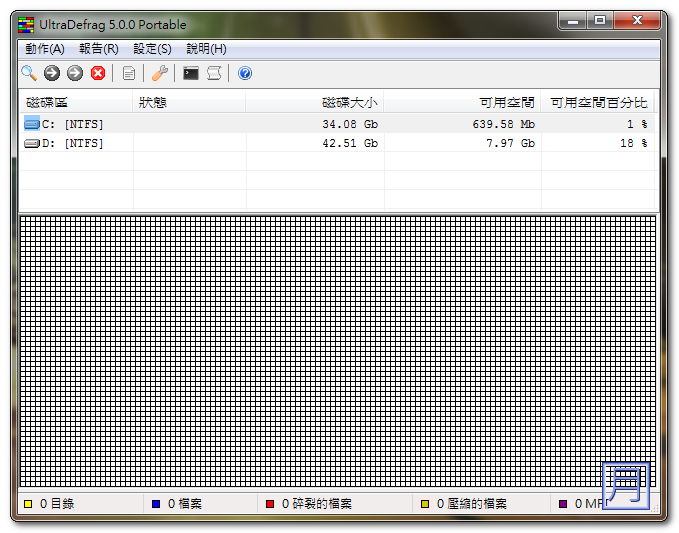Image resolution: width=679 pixels, height=533 pixels.
Task: Click the 0 檔案 status bar entry
Action: point(185,504)
